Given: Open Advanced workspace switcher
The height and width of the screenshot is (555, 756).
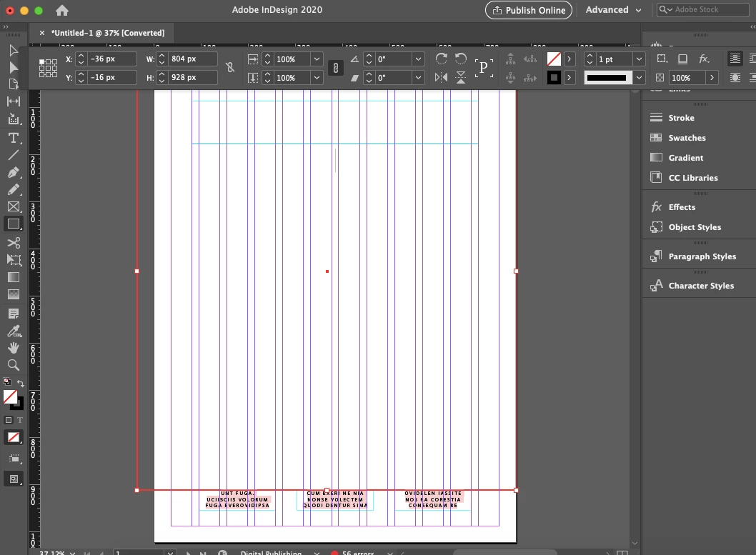Looking at the screenshot, I should coord(613,9).
